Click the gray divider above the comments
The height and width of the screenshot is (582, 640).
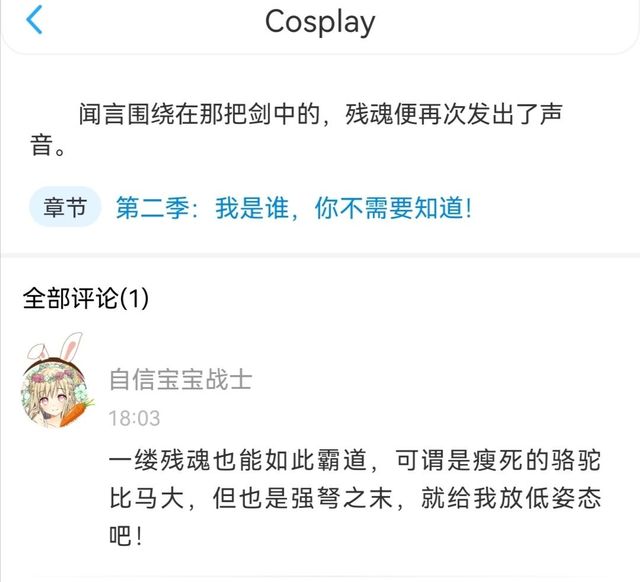[x=320, y=255]
